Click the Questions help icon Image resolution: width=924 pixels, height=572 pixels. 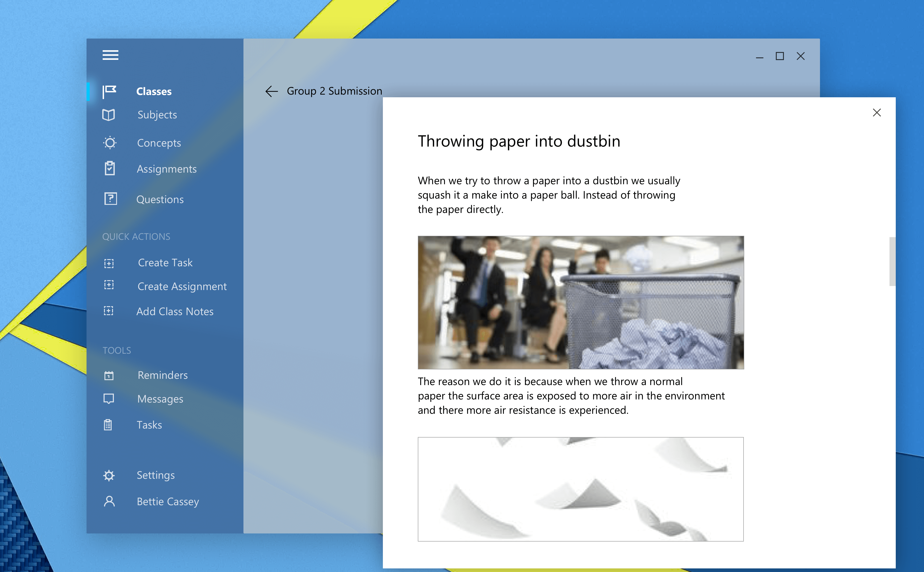[111, 199]
